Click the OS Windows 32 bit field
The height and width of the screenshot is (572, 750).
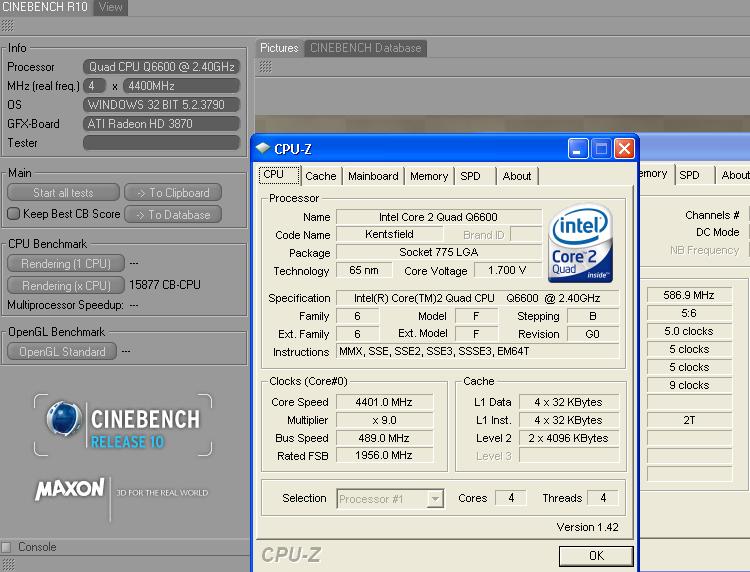pos(161,105)
